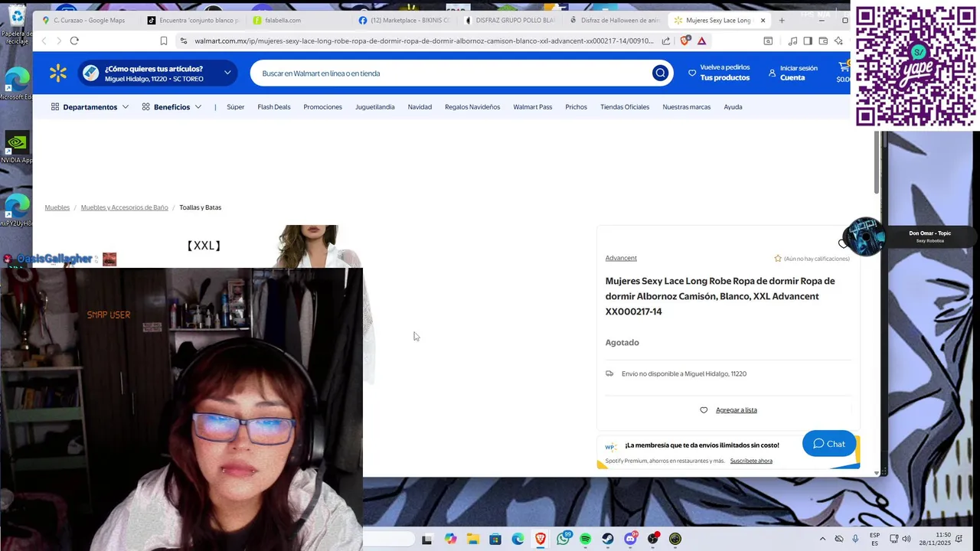
Task: Open the Walmart shopping cart
Action: 843,73
